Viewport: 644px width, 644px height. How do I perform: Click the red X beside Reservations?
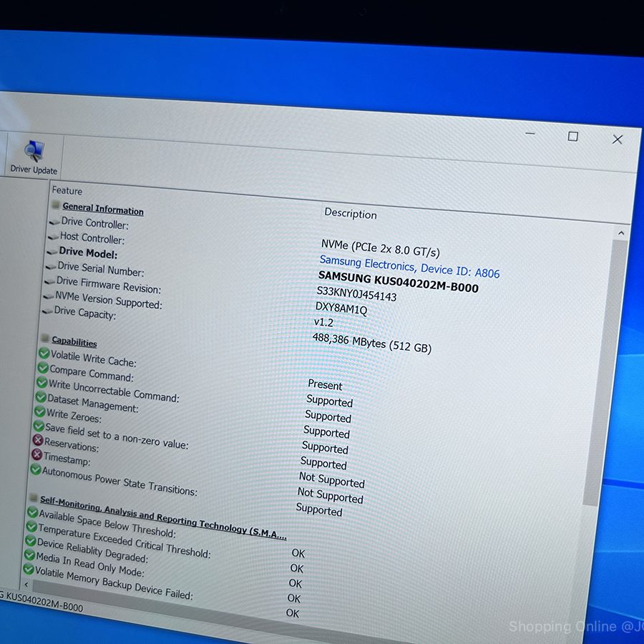[x=37, y=440]
